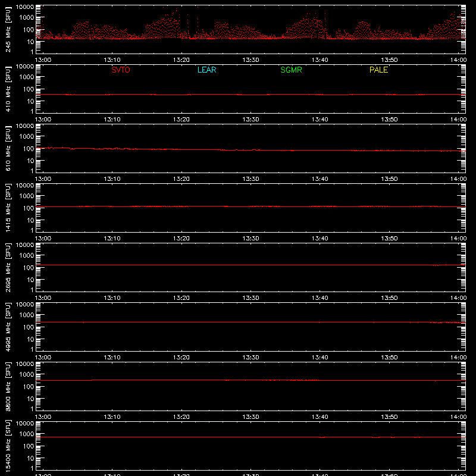Click the 10000 tick of the 15400 MHz axis
This screenshot has height=476, width=476.
click(25, 424)
